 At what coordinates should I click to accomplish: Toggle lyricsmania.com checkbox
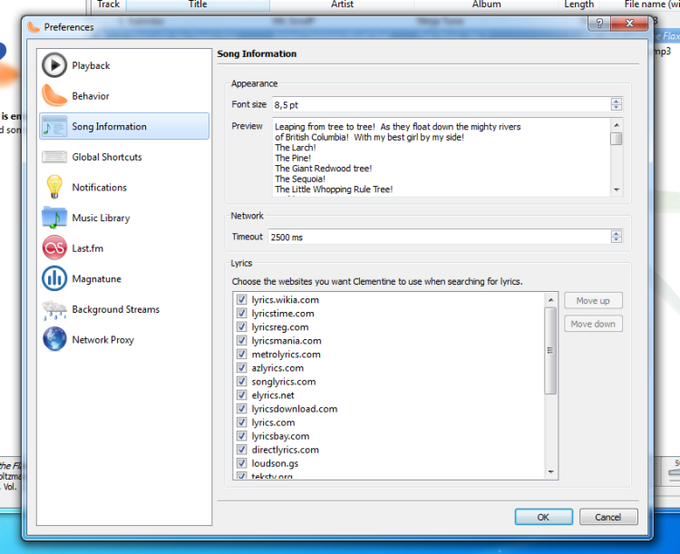pos(242,341)
